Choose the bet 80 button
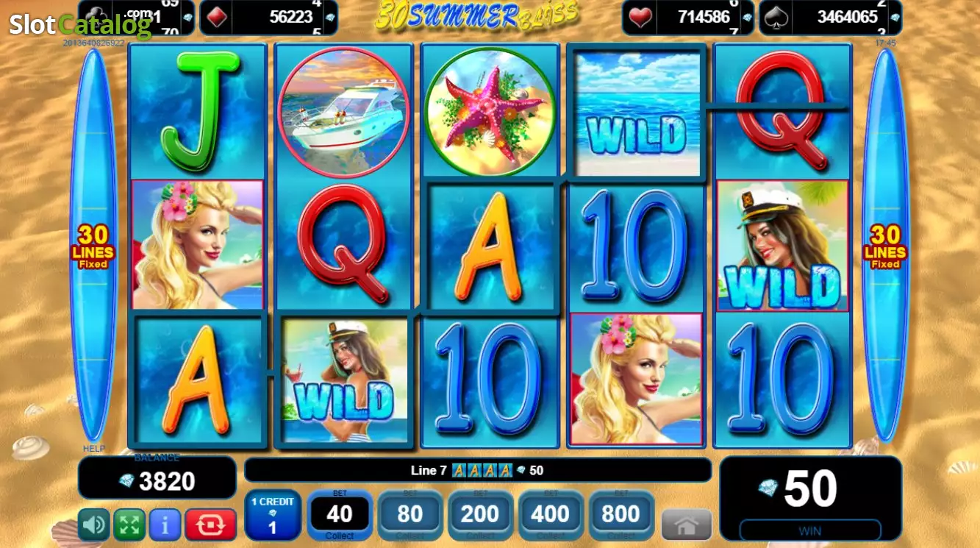The image size is (980, 548). (409, 515)
